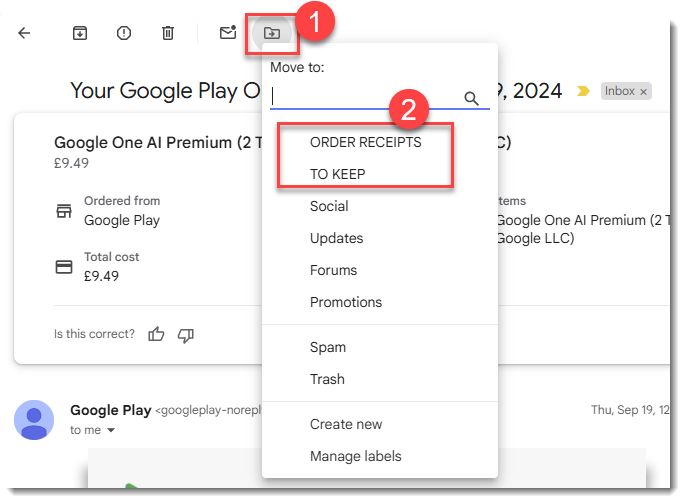Give thumbs down to Is this correct
This screenshot has width=685, height=503.
(186, 335)
